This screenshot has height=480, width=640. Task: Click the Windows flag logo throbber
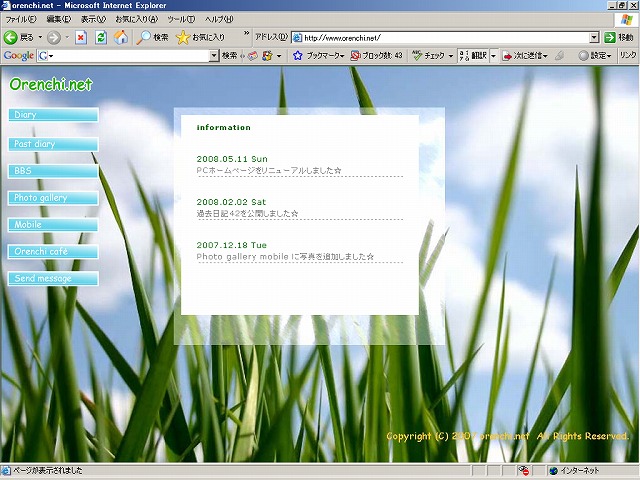[x=627, y=20]
